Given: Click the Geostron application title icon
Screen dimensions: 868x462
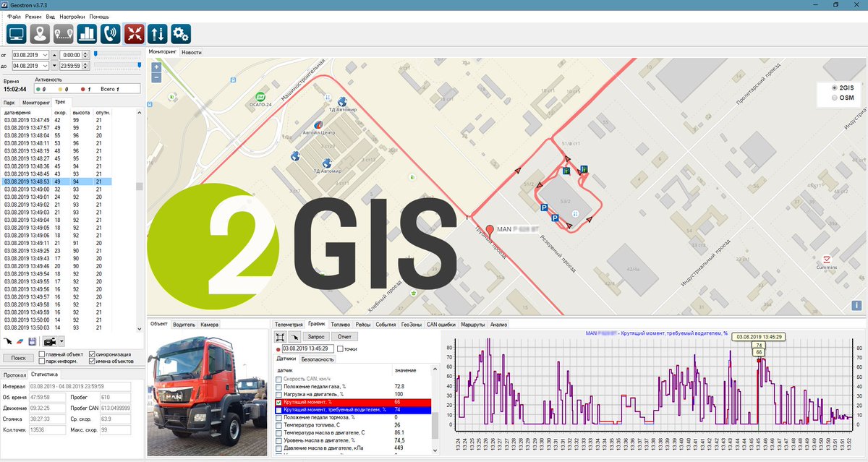Looking at the screenshot, I should (5, 4).
